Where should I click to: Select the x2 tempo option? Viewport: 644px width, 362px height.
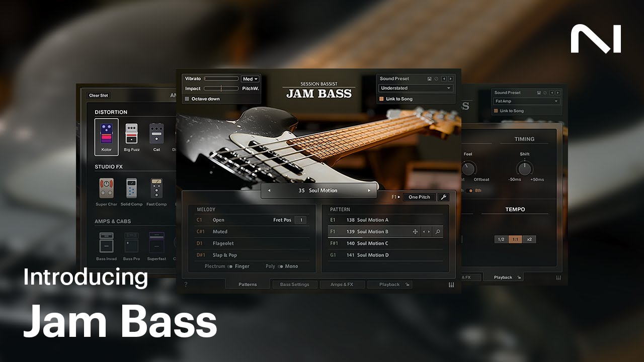(529, 239)
